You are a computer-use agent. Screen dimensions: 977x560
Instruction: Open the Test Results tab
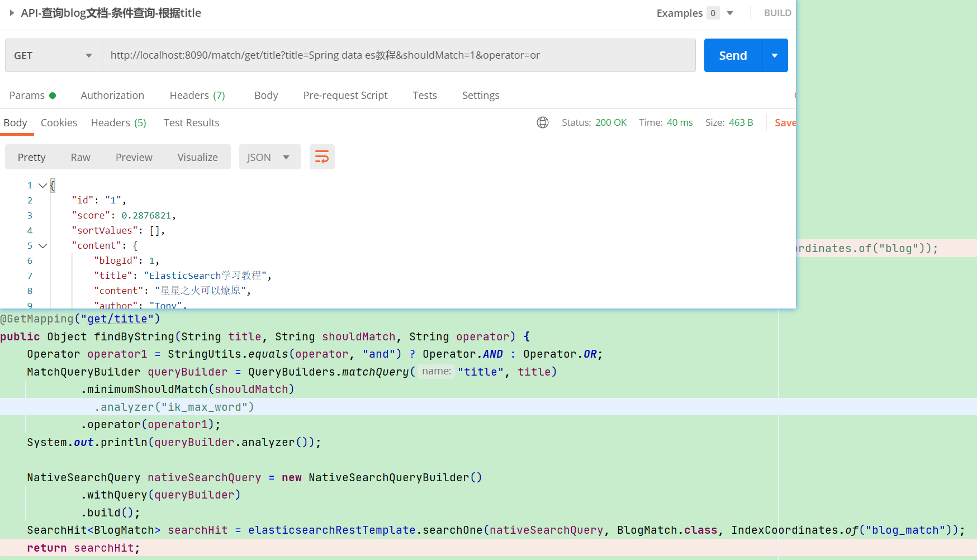tap(191, 122)
